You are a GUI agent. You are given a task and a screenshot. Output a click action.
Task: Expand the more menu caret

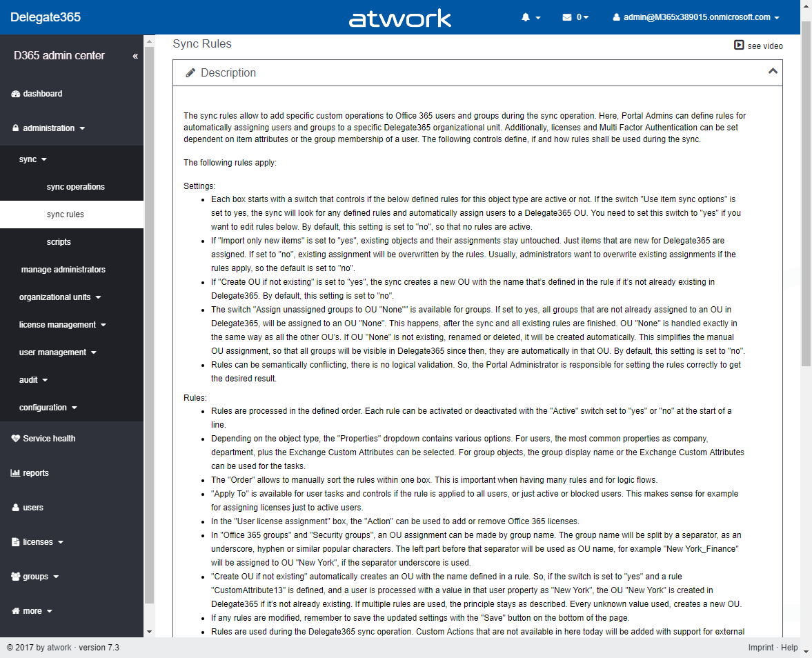click(50, 611)
